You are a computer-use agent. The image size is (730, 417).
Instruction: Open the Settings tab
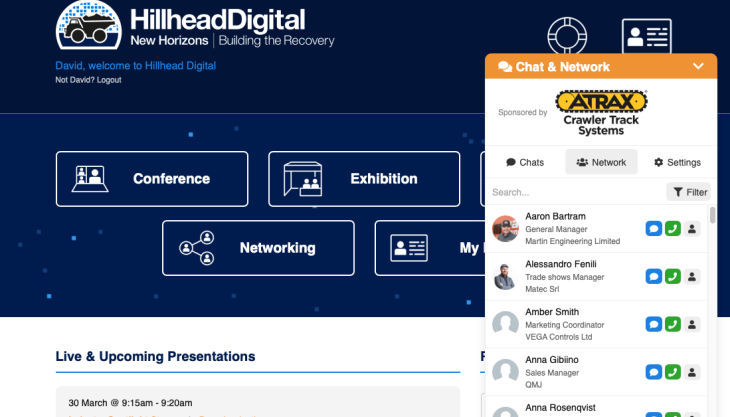click(x=677, y=162)
